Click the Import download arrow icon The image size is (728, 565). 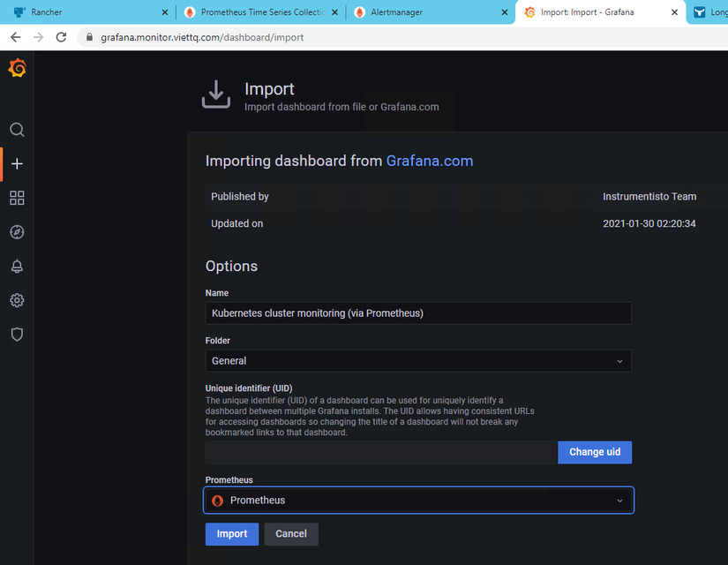216,94
